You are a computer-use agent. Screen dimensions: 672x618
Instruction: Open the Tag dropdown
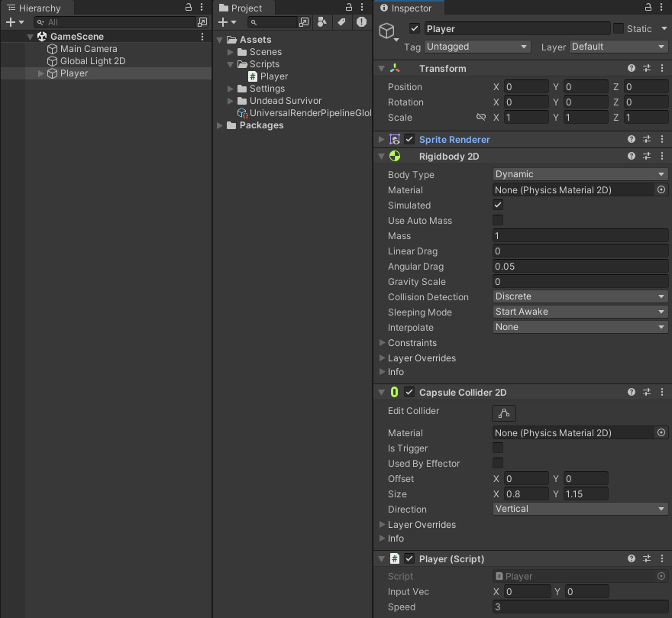tap(477, 47)
